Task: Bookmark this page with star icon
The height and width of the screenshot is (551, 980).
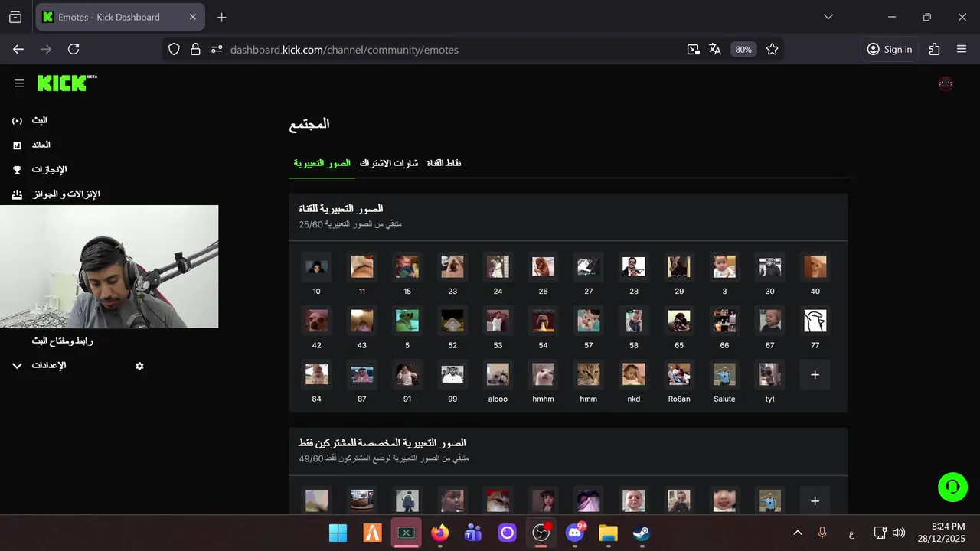Action: pyautogui.click(x=773, y=49)
